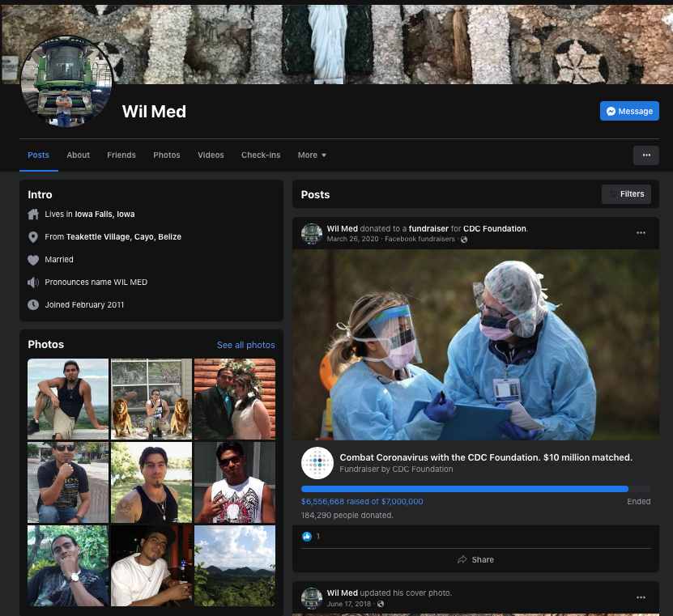
Task: Switch to the Posts tab
Action: point(39,155)
